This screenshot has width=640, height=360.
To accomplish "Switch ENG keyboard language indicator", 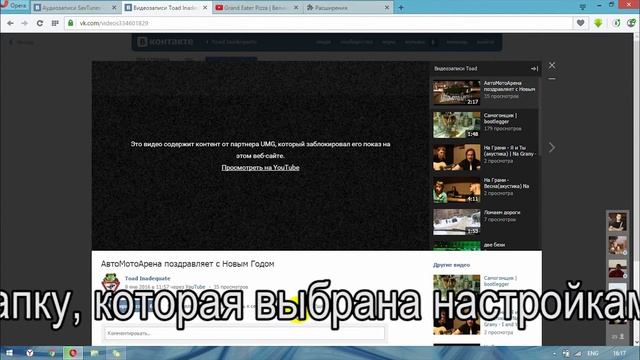I will (x=593, y=353).
